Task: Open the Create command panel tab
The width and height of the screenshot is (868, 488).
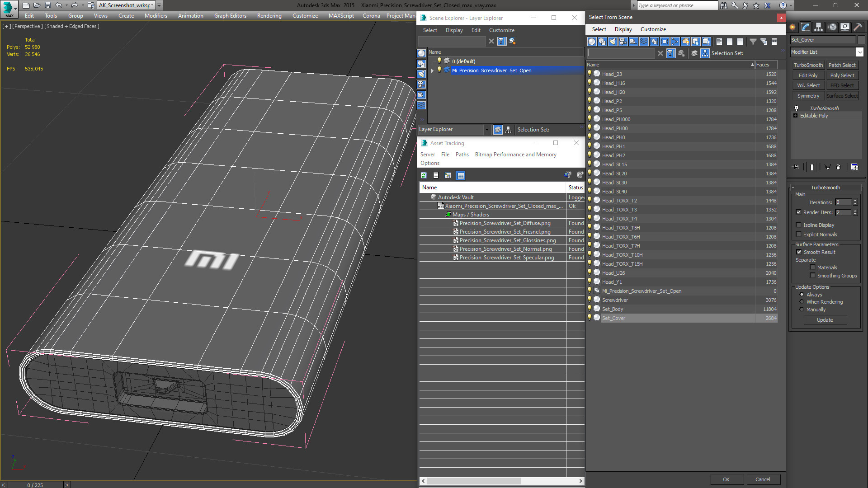Action: pyautogui.click(x=793, y=27)
